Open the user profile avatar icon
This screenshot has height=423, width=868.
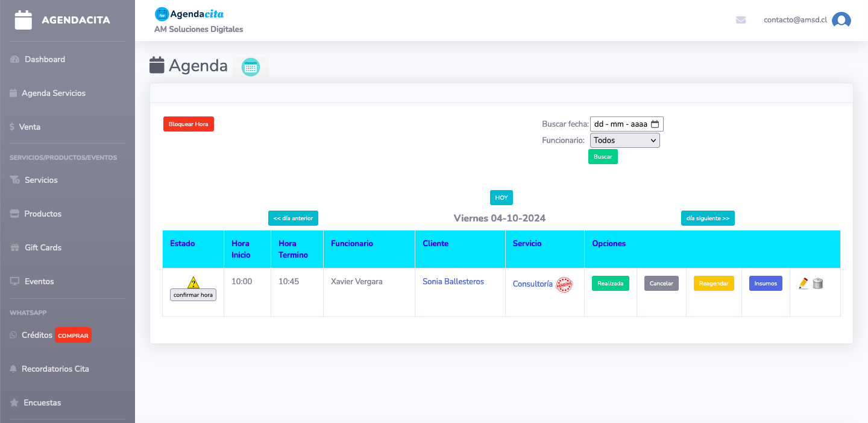[841, 20]
